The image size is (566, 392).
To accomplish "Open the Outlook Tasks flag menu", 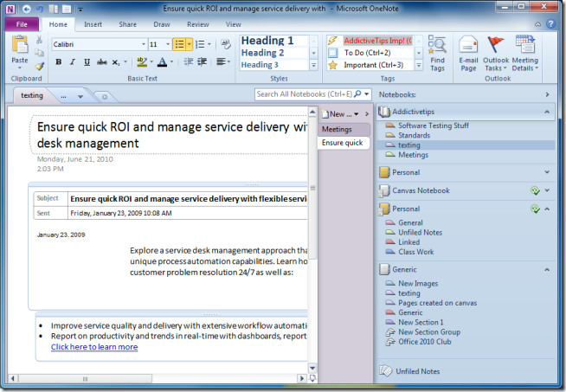I will coord(496,54).
